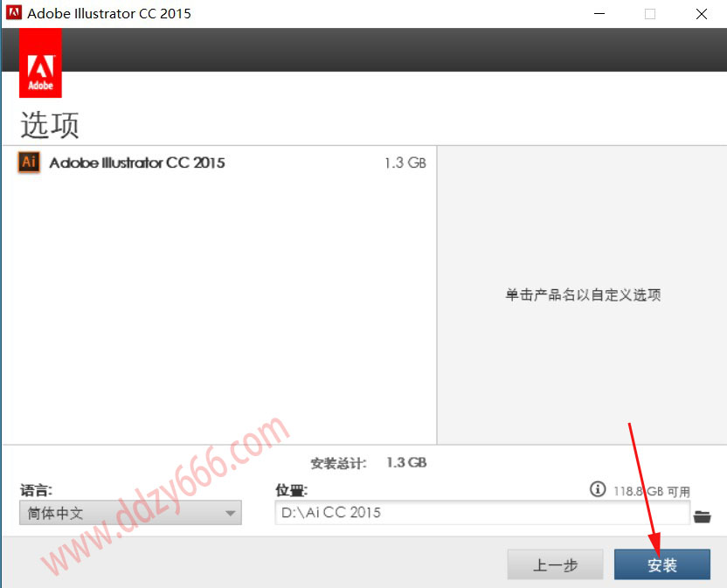
Task: Click the 1.3 GB size in product row
Action: point(405,163)
